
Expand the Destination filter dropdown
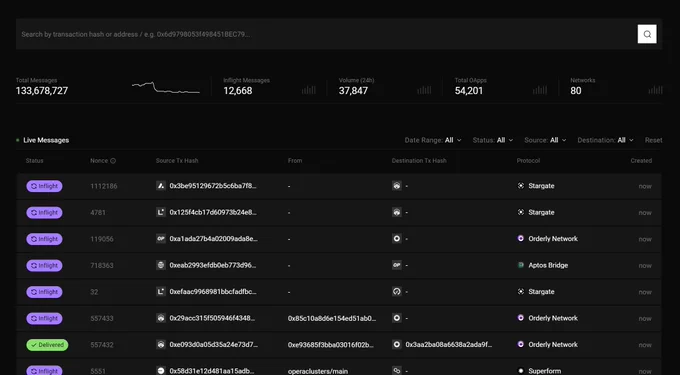605,140
